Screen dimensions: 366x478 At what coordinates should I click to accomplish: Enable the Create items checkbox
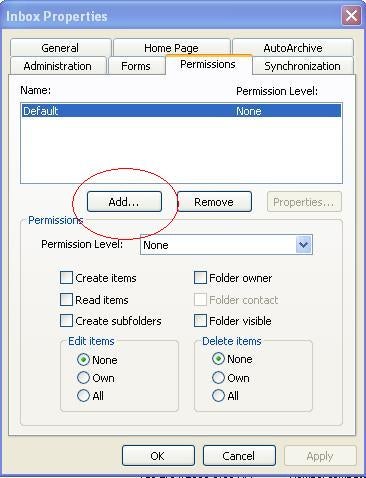pyautogui.click(x=66, y=278)
